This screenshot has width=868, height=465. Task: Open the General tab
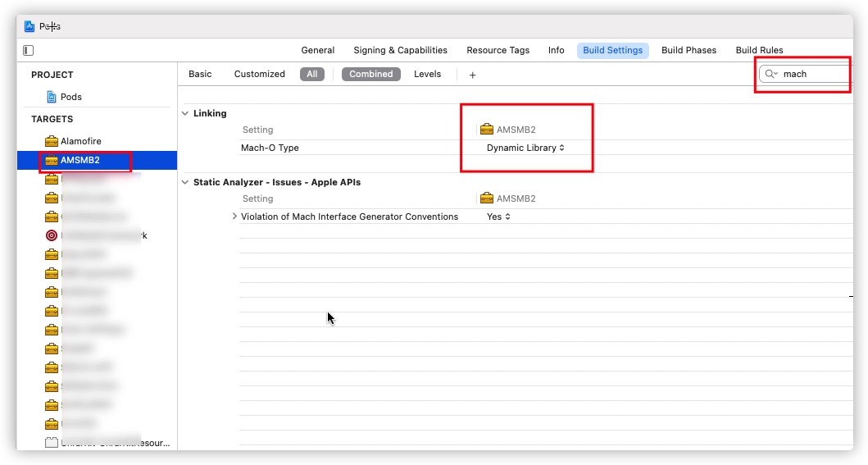click(318, 50)
